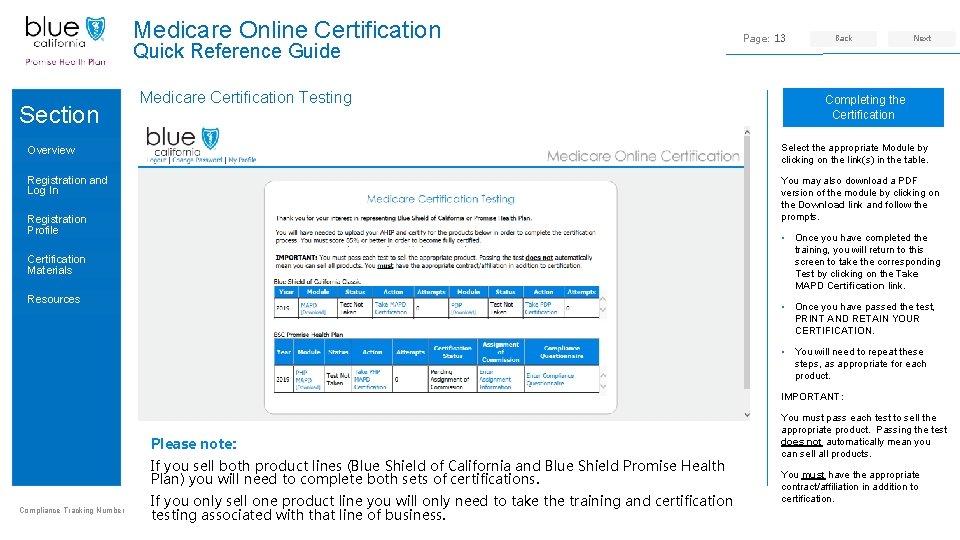Click Enter Assignment Information link
The height and width of the screenshot is (540, 960).
pyautogui.click(x=495, y=380)
